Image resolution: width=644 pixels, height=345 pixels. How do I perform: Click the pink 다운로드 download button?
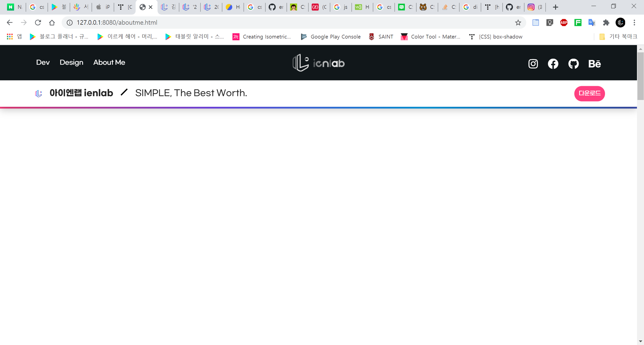(589, 93)
